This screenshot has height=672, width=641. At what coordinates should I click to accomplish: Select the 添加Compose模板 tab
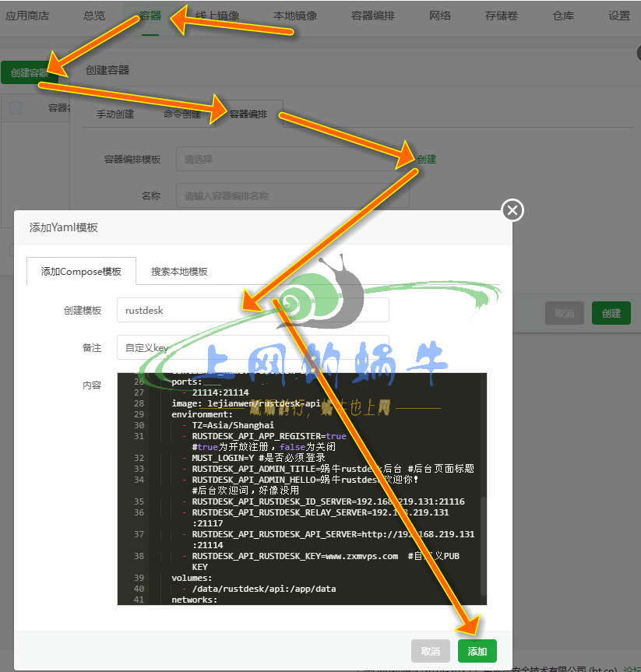81,271
